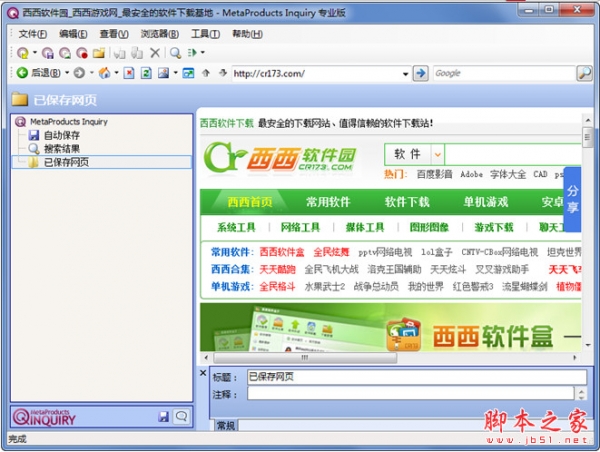The width and height of the screenshot is (600, 452).
Task: Click the green export arrow icon
Action: [192, 53]
